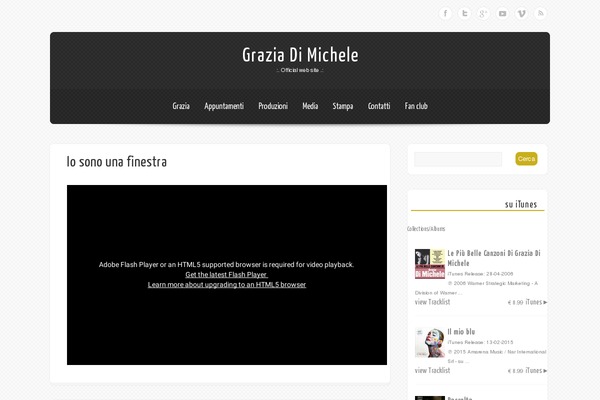Open Il mio blu album cover thumbnail
Image resolution: width=600 pixels, height=400 pixels.
point(430,343)
